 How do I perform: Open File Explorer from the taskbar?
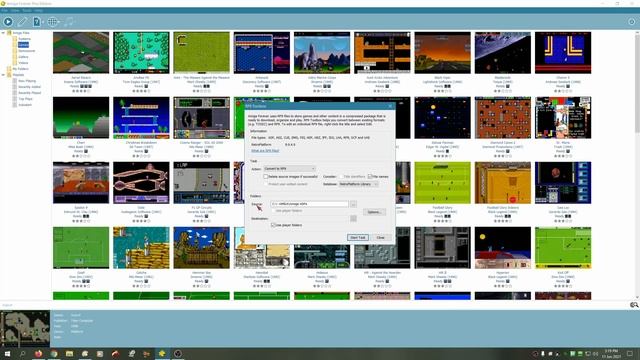(x=69, y=353)
